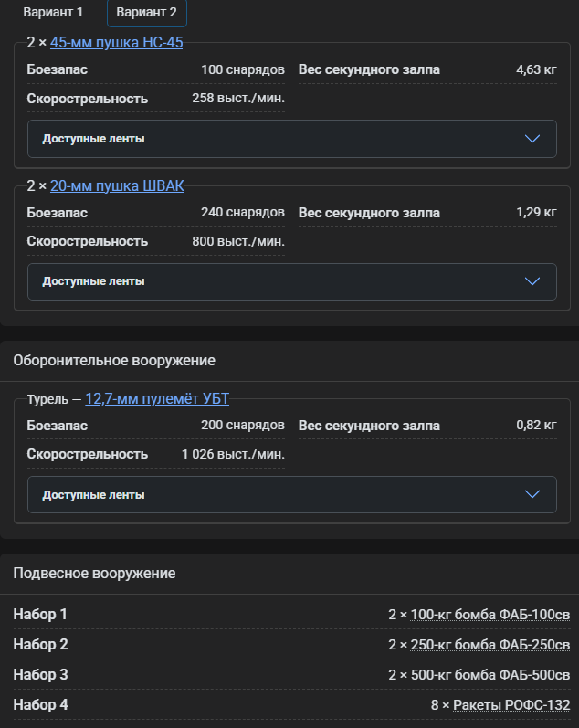This screenshot has height=728, width=579.
Task: Click the Оборонительное вооружение section header
Action: click(114, 361)
